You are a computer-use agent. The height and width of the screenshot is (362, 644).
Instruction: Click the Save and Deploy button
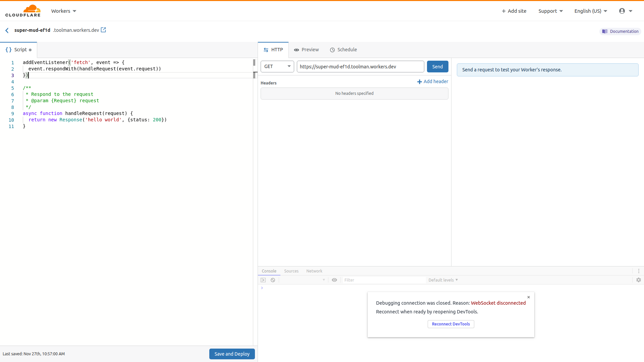pyautogui.click(x=232, y=354)
